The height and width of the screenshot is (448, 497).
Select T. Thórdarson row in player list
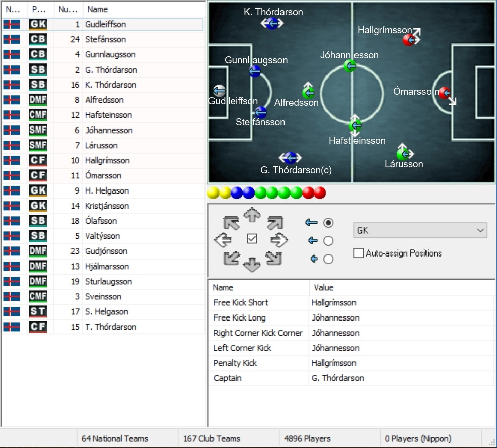[103, 327]
